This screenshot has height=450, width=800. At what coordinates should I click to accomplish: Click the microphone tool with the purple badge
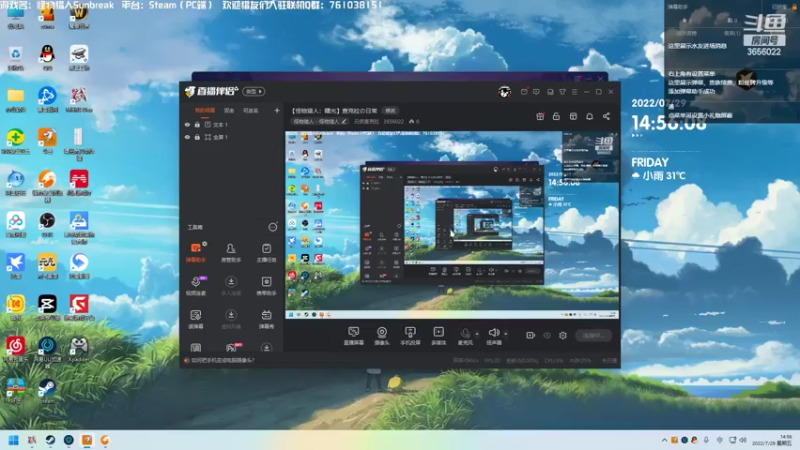tap(196, 285)
